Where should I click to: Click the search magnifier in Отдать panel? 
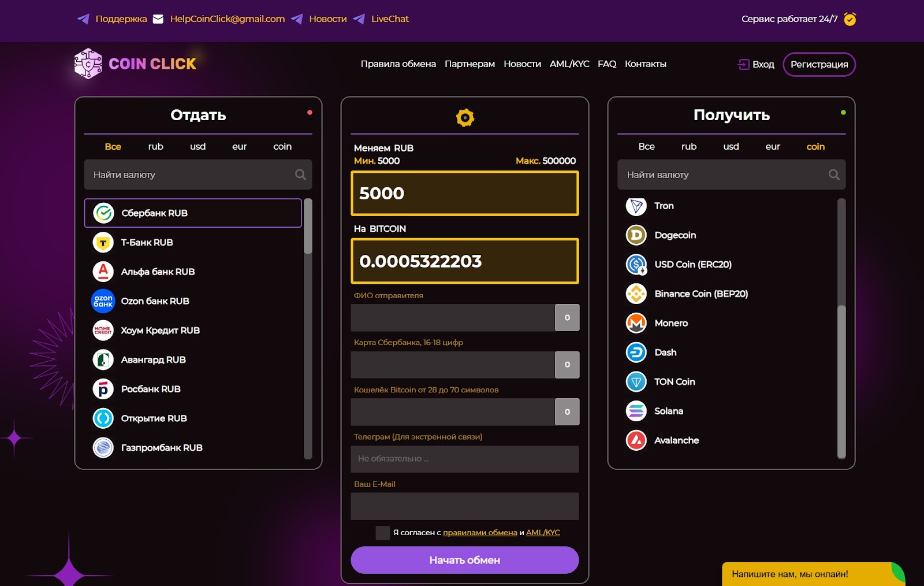[300, 175]
